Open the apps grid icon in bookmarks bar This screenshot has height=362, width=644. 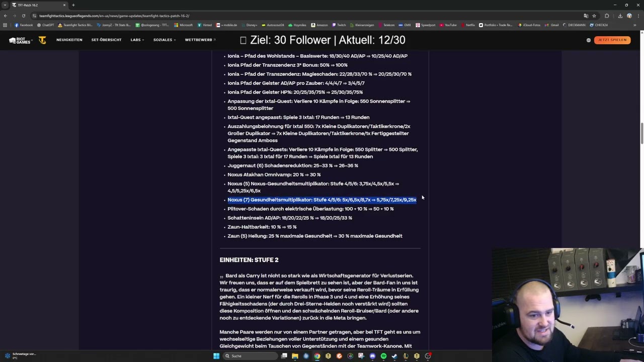[6, 25]
